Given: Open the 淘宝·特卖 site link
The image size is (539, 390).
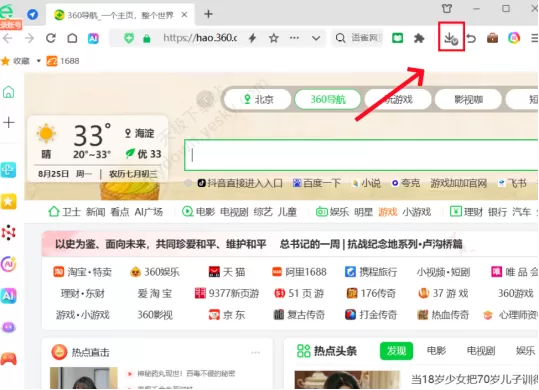Looking at the screenshot, I should coord(82,272).
